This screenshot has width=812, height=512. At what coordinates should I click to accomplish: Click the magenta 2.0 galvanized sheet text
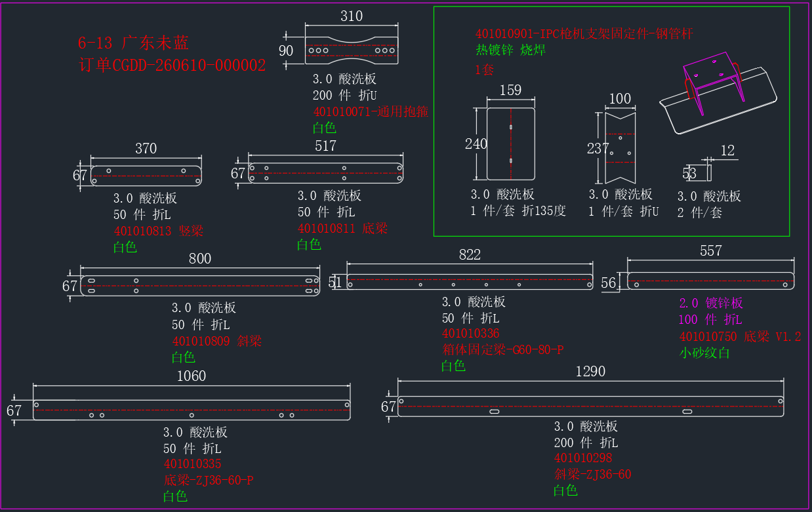(711, 303)
